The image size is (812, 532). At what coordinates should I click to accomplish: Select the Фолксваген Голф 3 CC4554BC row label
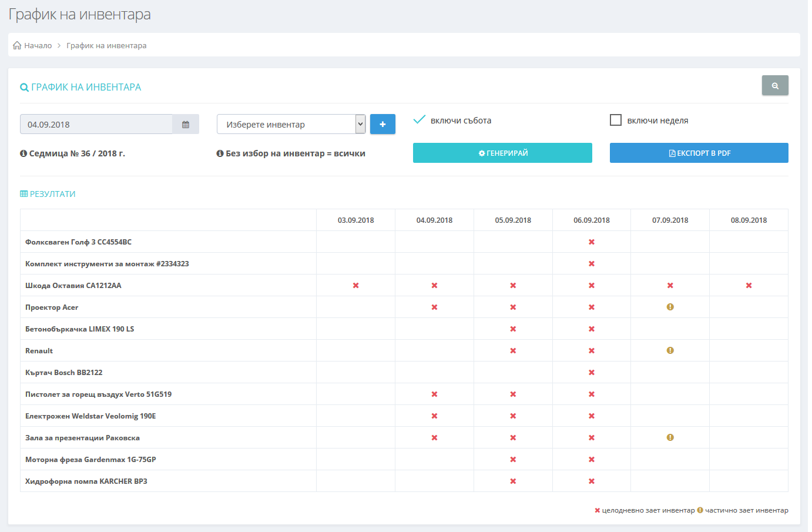(78, 242)
